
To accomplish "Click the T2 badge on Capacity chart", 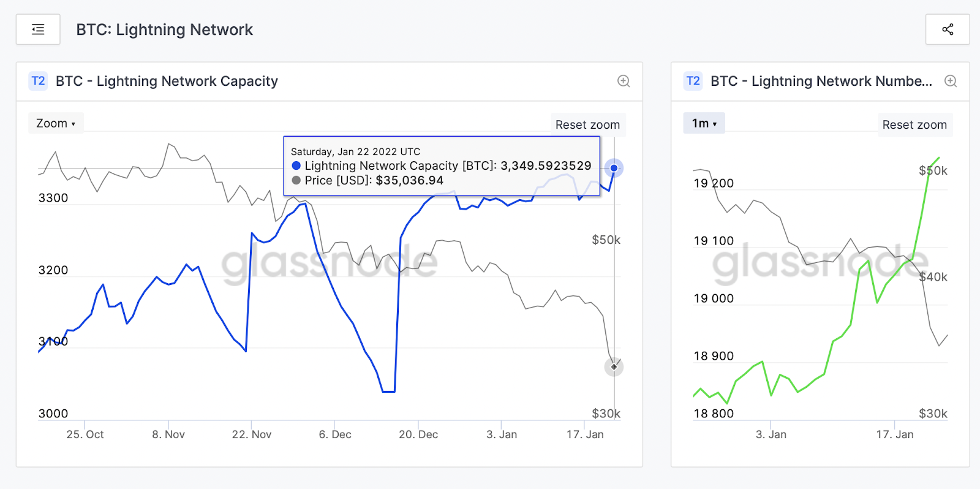I will 38,81.
